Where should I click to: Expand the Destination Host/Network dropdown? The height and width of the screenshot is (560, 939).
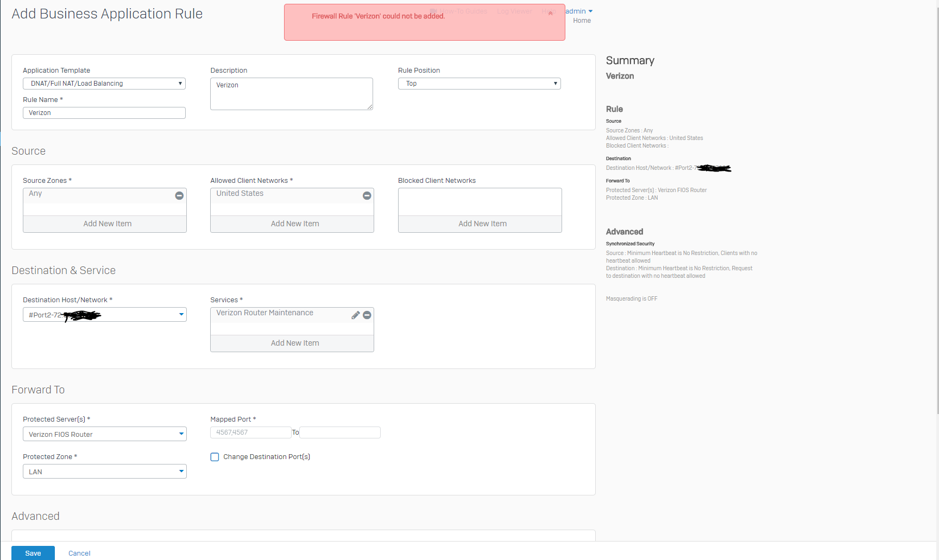click(105, 315)
